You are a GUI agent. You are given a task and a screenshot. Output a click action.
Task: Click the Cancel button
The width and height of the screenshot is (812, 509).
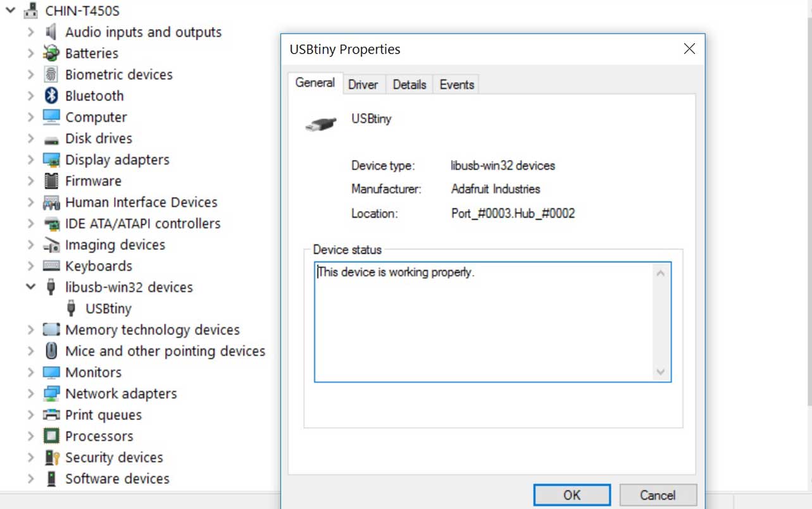coord(658,495)
